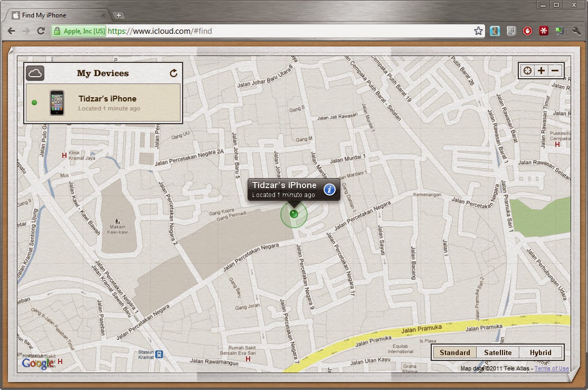Maximize the Chrome window

point(556,5)
